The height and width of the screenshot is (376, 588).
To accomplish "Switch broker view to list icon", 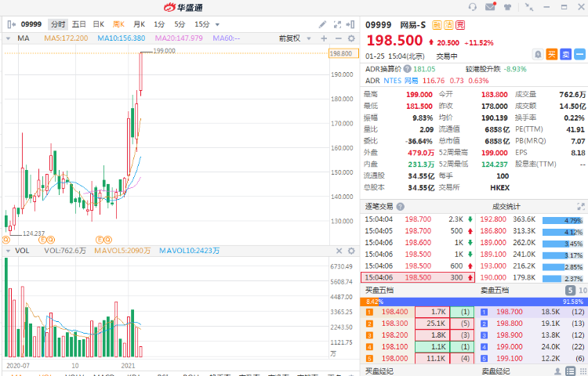I will click(x=571, y=371).
